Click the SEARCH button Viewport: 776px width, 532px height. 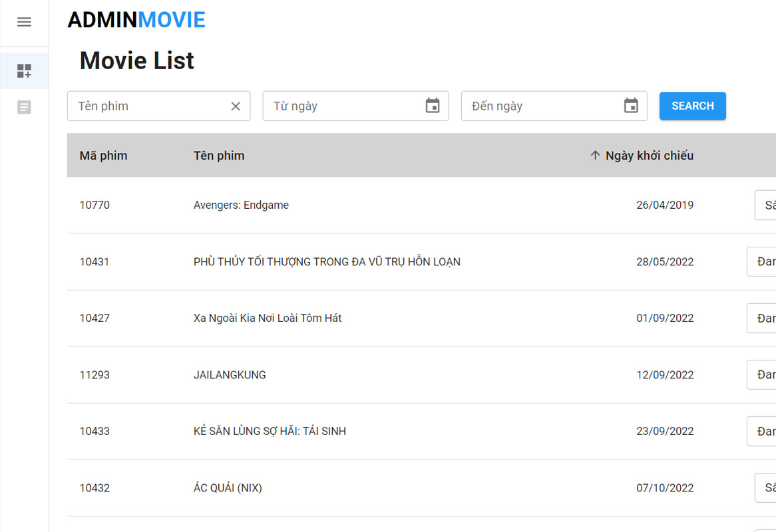692,106
